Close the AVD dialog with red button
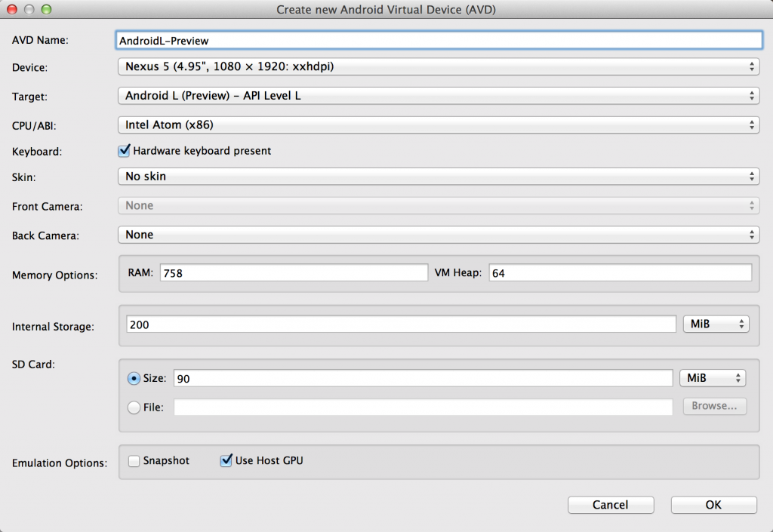Viewport: 773px width, 532px height. point(12,9)
